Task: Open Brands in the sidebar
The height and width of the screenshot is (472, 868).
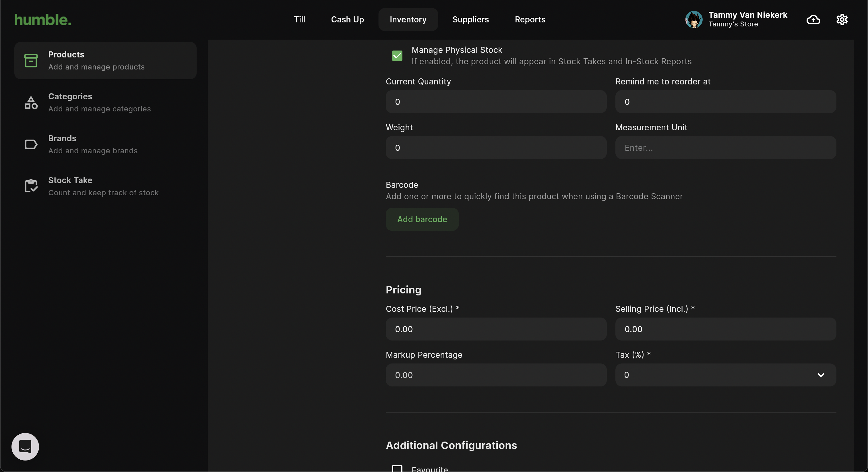Action: (x=105, y=144)
